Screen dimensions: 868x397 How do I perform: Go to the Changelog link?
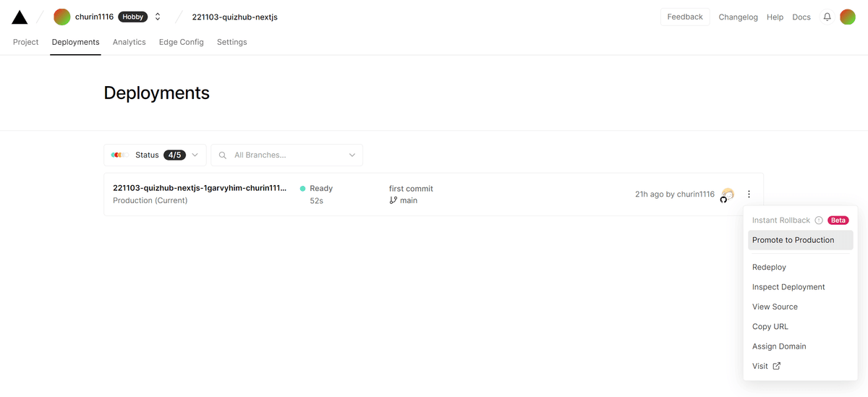click(738, 17)
